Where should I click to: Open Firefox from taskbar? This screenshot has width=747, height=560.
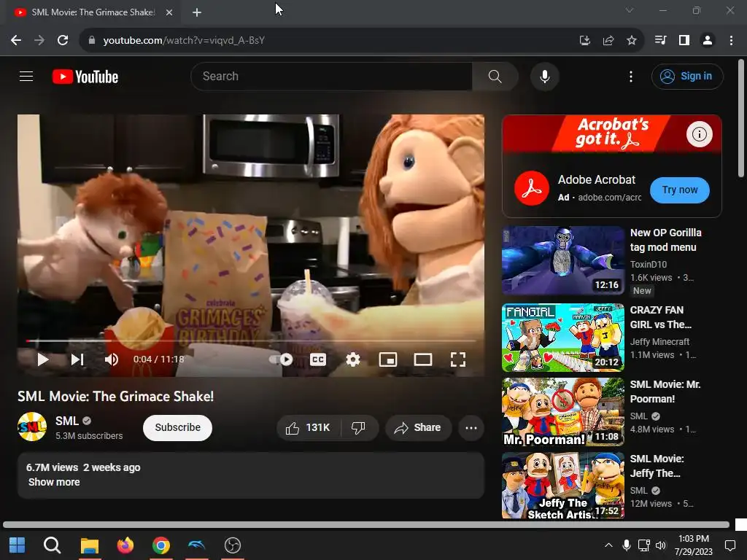click(x=125, y=545)
